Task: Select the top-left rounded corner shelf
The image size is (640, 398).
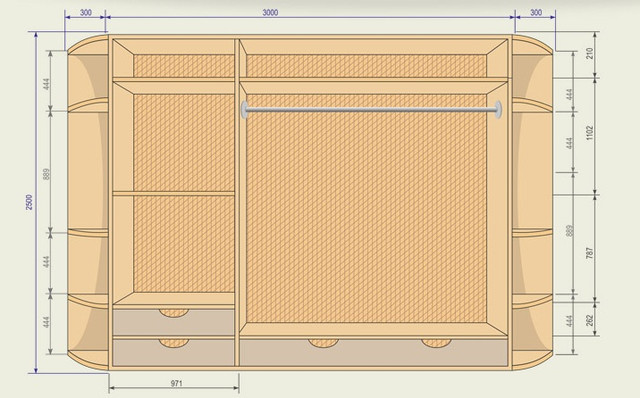Action: click(88, 45)
